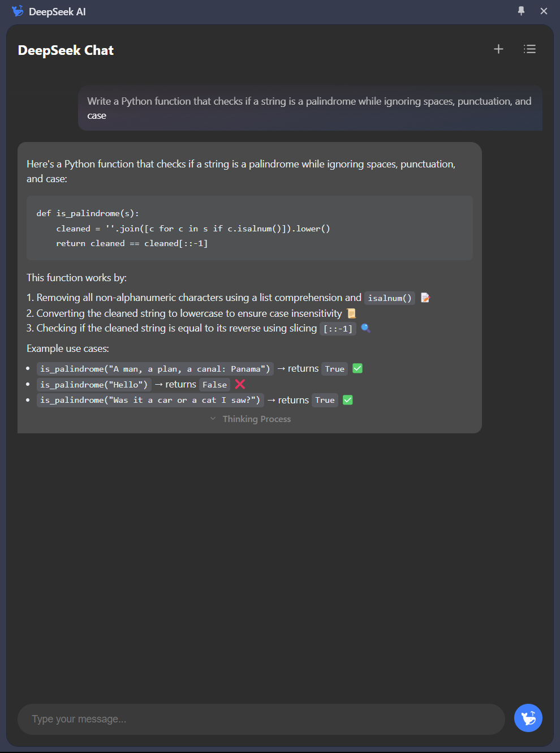Click the red cross beside Hello example
The image size is (560, 753).
240,384
